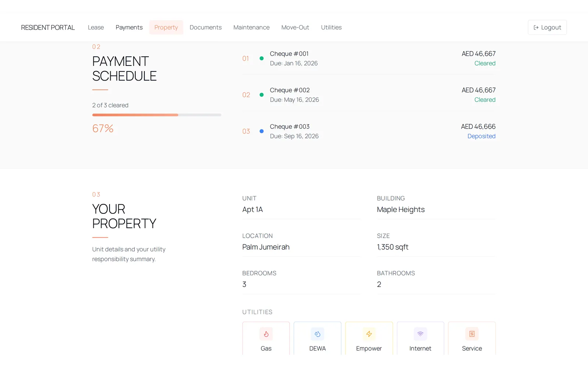Click the Apt 1A unit value

pyautogui.click(x=252, y=209)
